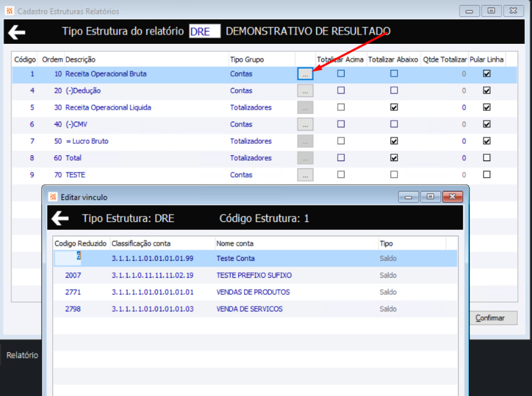
Task: Select TESTE PREFIXO SUFIXO account
Action: click(x=255, y=275)
